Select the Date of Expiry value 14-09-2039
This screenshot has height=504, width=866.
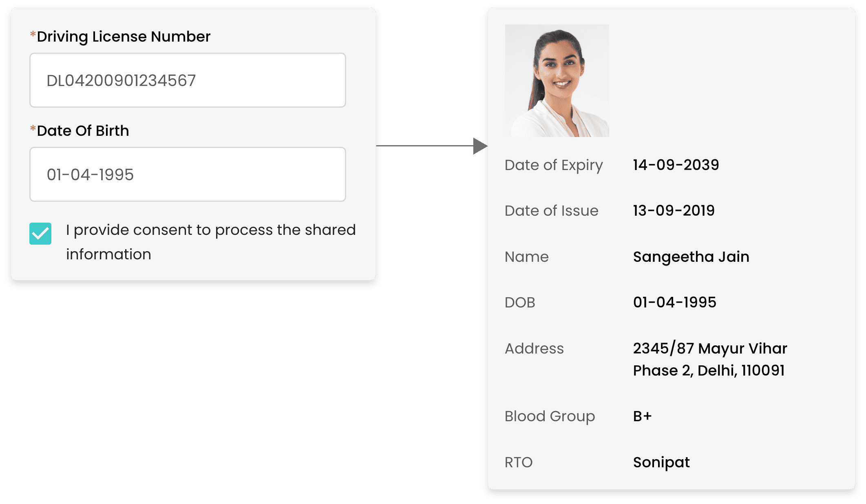click(676, 165)
